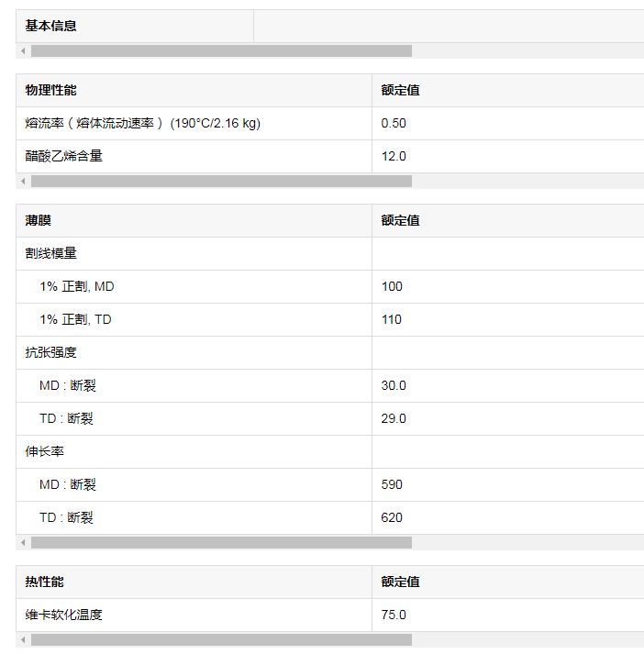This screenshot has width=644, height=654.
Task: Click the 1% 正割, TD value 110
Action: (x=391, y=319)
